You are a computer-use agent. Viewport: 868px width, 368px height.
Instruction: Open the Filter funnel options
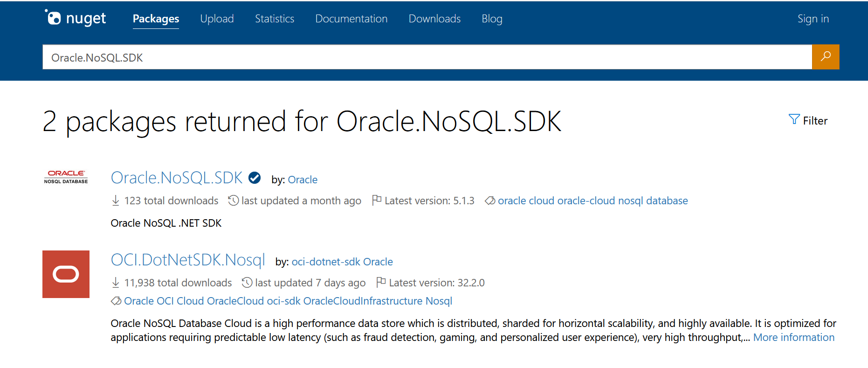coord(808,120)
